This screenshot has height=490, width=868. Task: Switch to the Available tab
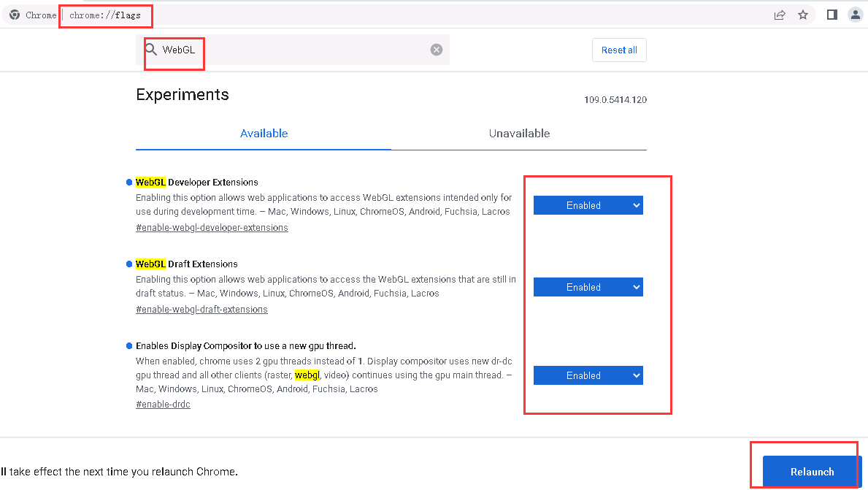tap(264, 134)
